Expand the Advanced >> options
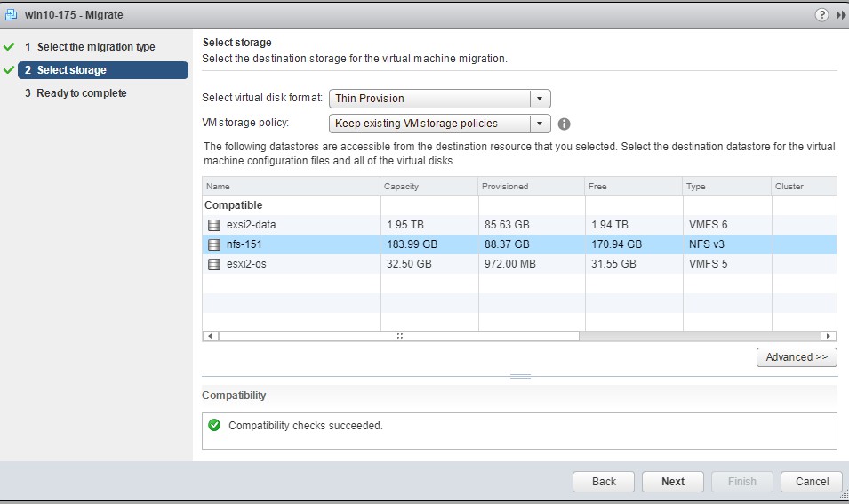The height and width of the screenshot is (504, 849). 797,357
